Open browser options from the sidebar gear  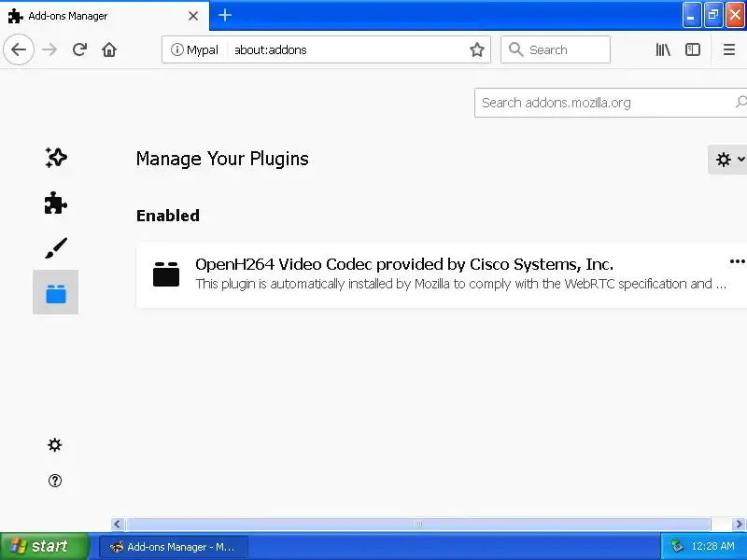55,445
